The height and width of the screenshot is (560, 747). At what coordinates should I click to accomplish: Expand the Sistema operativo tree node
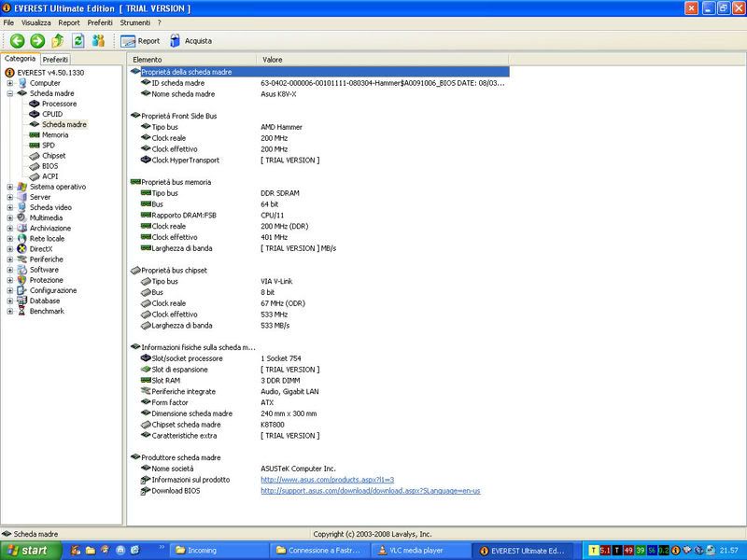tap(10, 187)
